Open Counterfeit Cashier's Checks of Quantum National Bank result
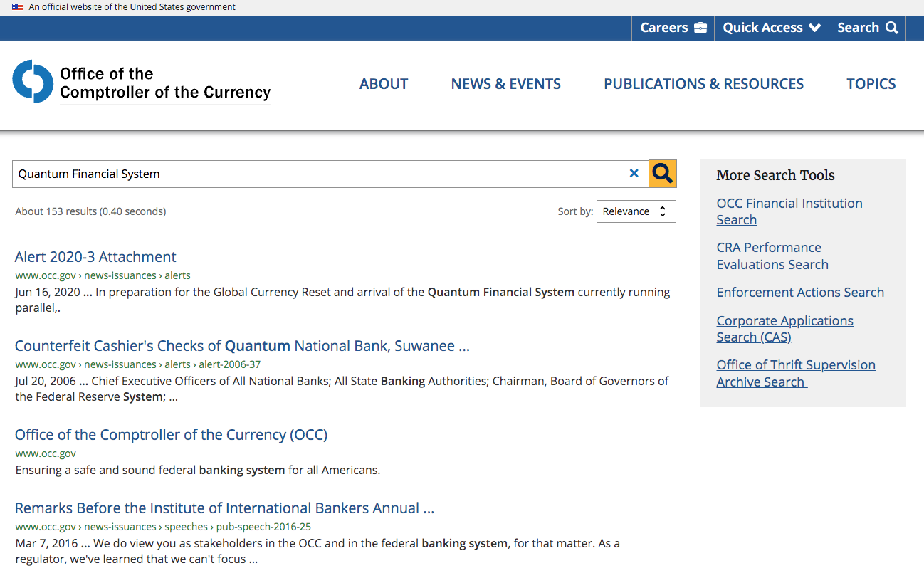This screenshot has height=578, width=924. tap(242, 346)
